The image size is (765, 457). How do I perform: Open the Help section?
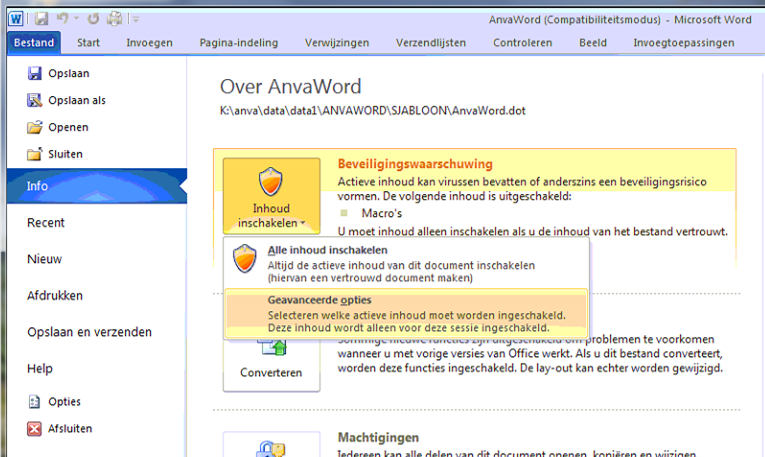click(40, 369)
